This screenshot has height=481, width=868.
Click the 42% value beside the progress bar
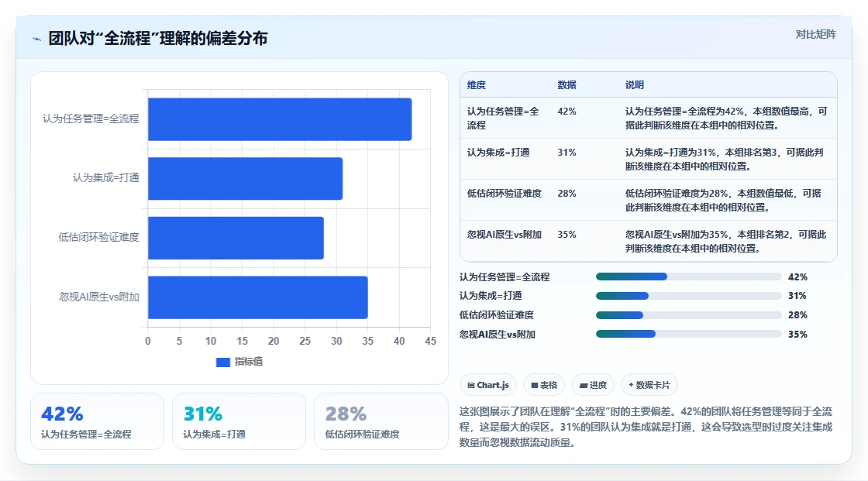tap(797, 277)
